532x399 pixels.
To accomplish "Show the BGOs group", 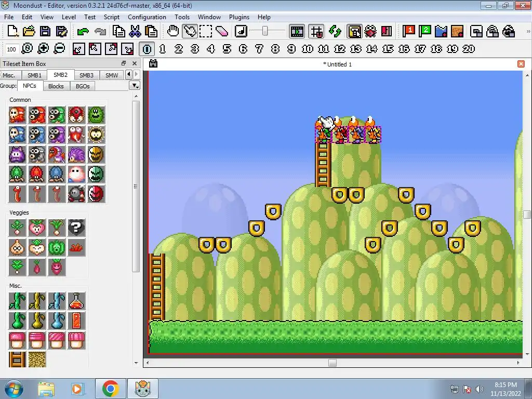I will click(x=83, y=86).
